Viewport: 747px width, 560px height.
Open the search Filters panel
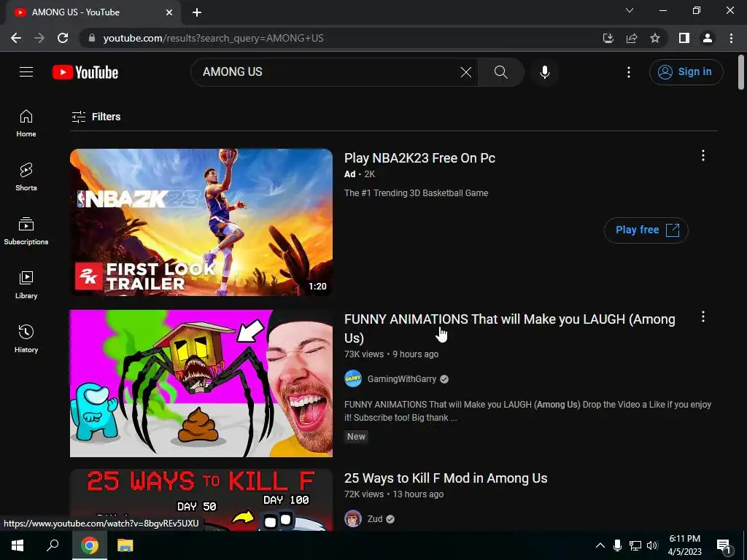96,117
